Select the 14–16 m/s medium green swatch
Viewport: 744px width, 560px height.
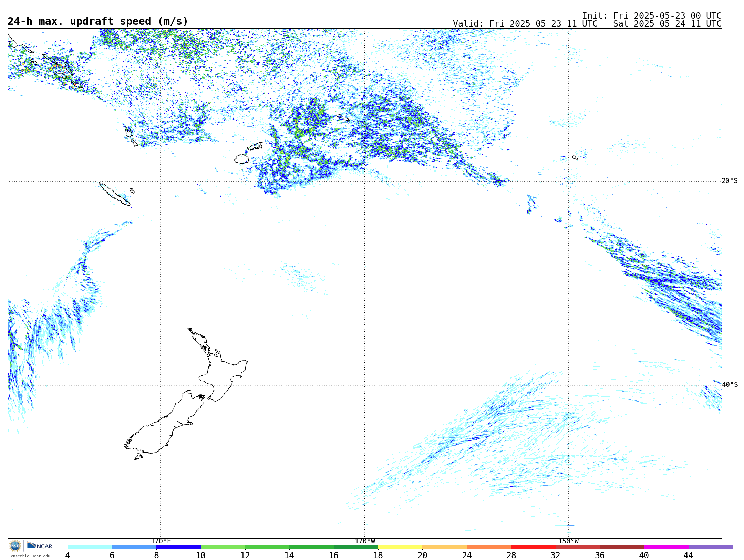pos(311,547)
